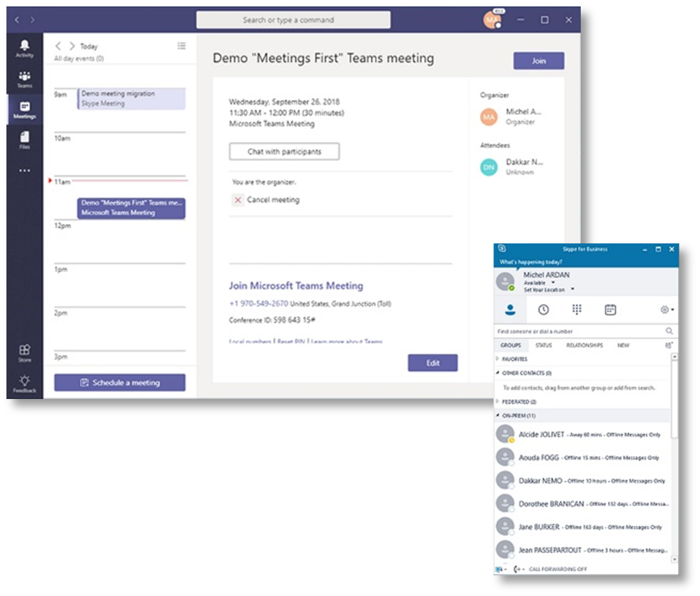Collapse OTHER CONTACTS group in Skype
Viewport: 700px width, 596px height.
click(x=498, y=373)
